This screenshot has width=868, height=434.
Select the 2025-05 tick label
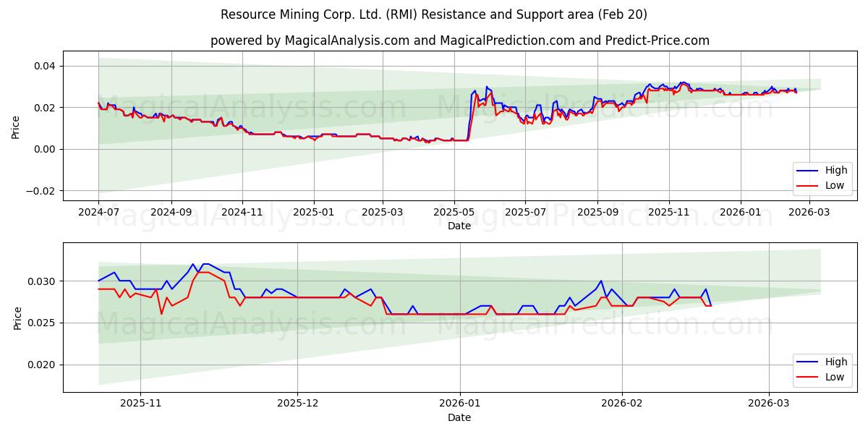454,213
